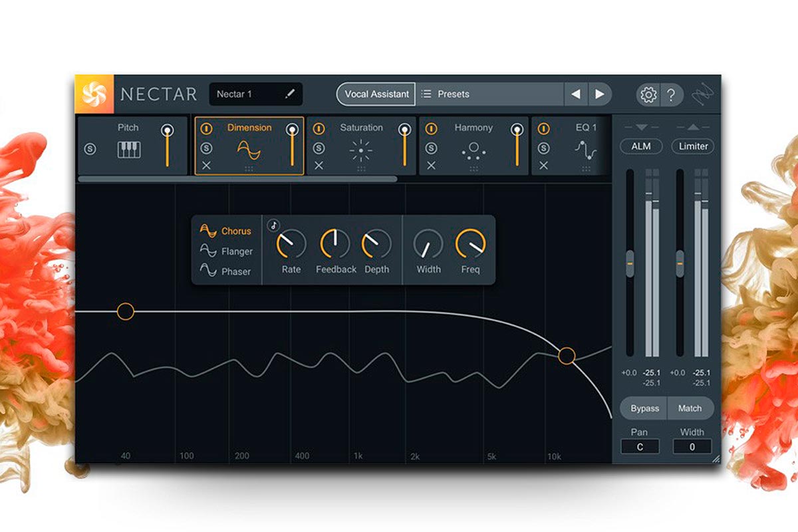This screenshot has height=532, width=798.
Task: Grab the Saturation module drag handle dots
Action: click(x=361, y=169)
